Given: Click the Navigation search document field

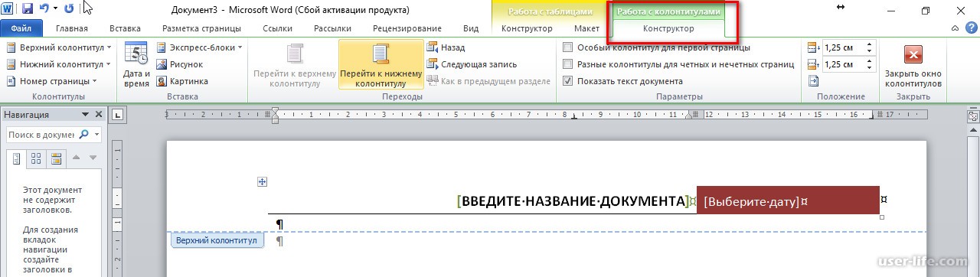Looking at the screenshot, I should point(42,135).
